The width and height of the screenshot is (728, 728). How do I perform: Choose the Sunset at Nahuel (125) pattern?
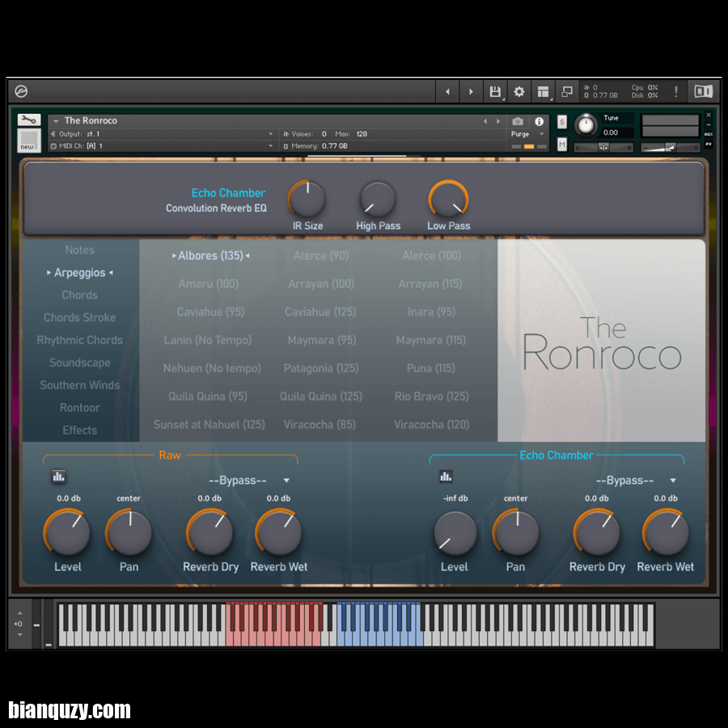click(209, 425)
